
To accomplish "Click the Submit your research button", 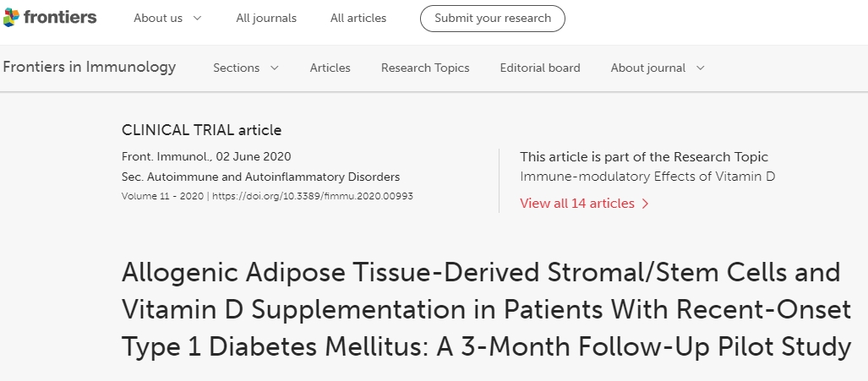I will (492, 19).
